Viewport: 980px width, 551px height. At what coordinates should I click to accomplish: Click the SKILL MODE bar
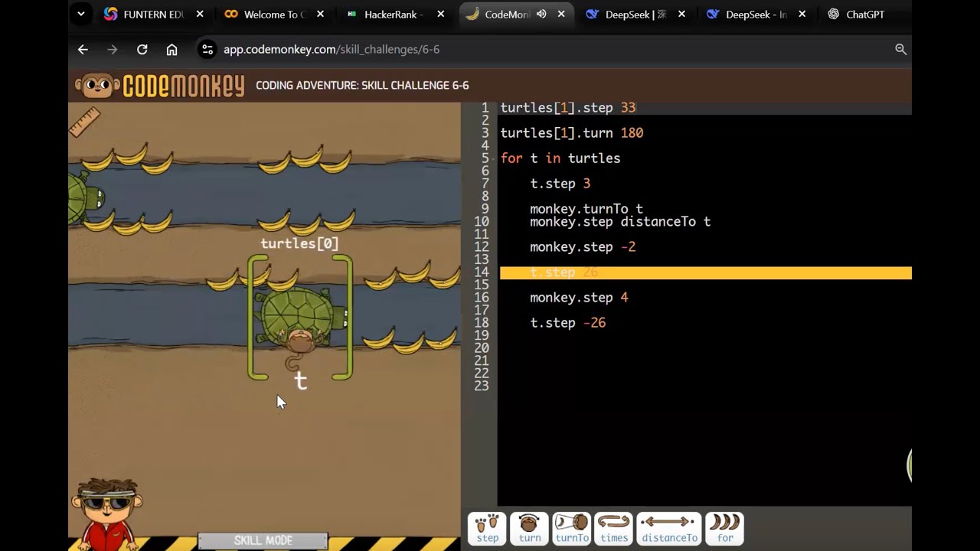click(263, 540)
